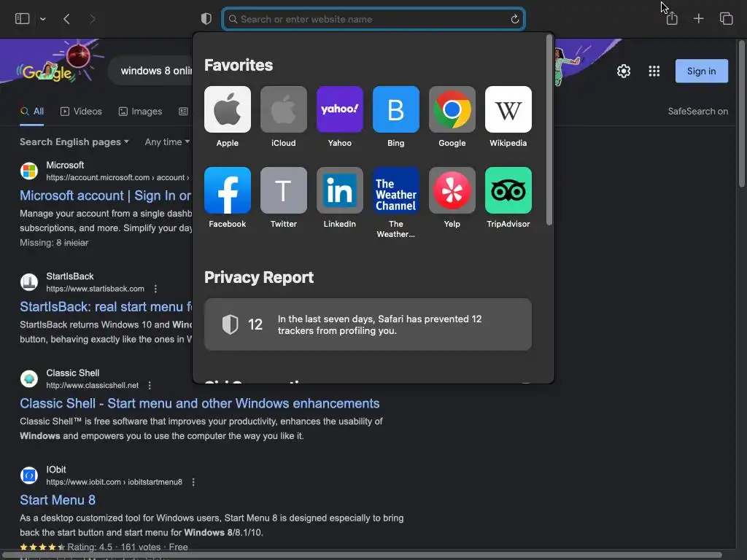Switch to the Videos tab

81,112
